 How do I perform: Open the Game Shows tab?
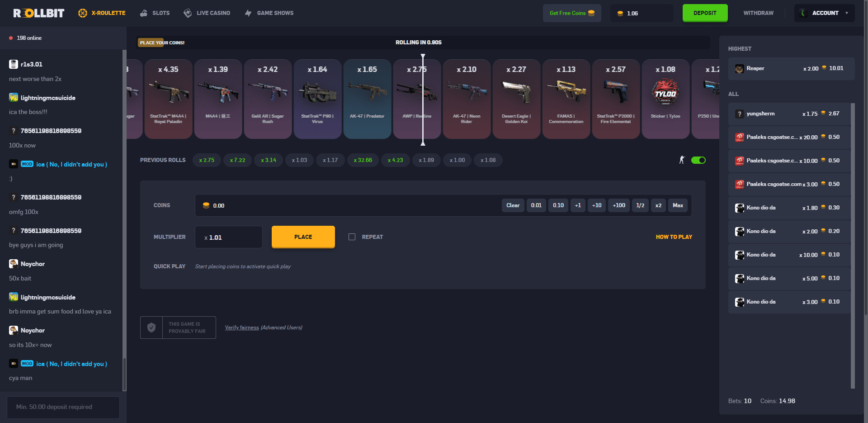[x=269, y=13]
